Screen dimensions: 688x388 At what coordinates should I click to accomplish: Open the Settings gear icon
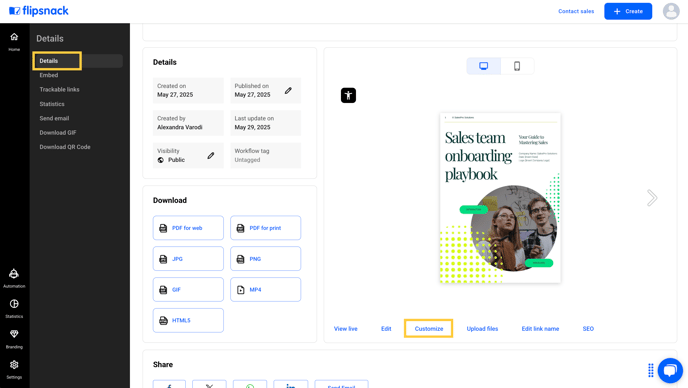14,365
